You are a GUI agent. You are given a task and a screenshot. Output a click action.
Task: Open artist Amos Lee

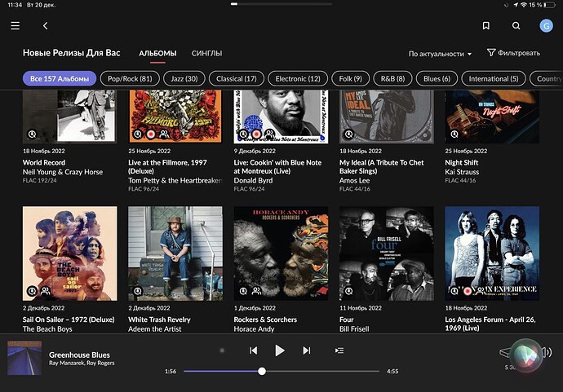(354, 180)
